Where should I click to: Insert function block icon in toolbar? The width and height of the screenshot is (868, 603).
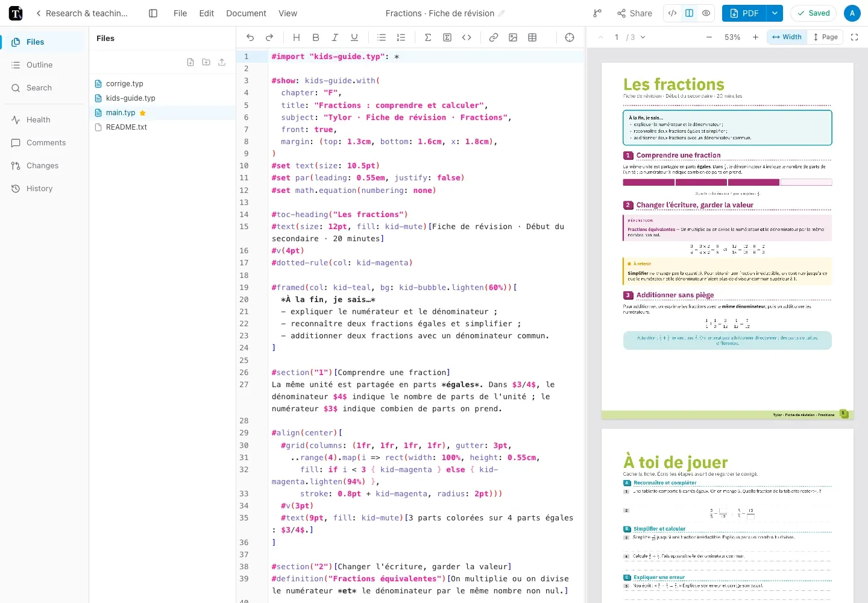447,37
